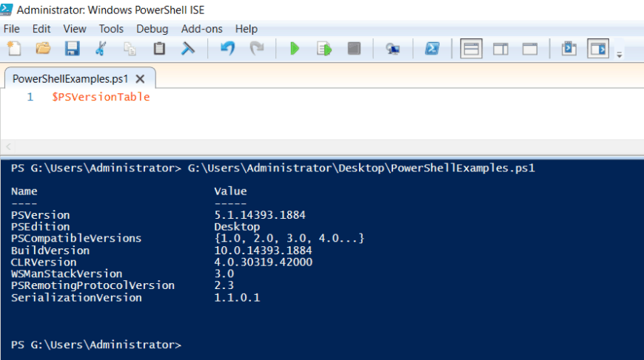Paste from clipboard toolbar icon

point(159,49)
